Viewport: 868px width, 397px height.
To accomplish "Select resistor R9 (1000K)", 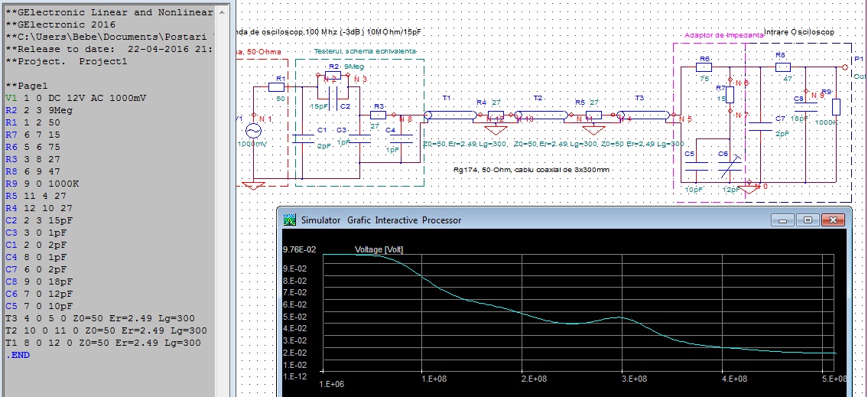I will pyautogui.click(x=836, y=107).
